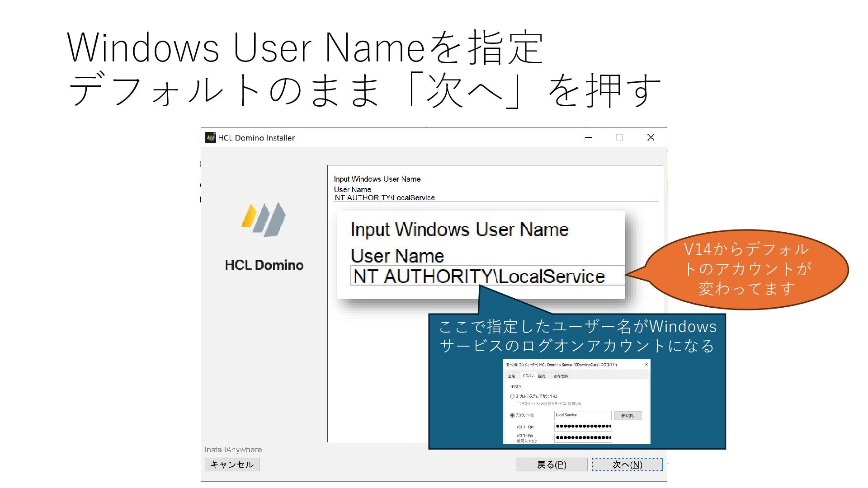Select the アカウント(T) radio button
Viewport: 868px width, 488px height.
tap(512, 415)
